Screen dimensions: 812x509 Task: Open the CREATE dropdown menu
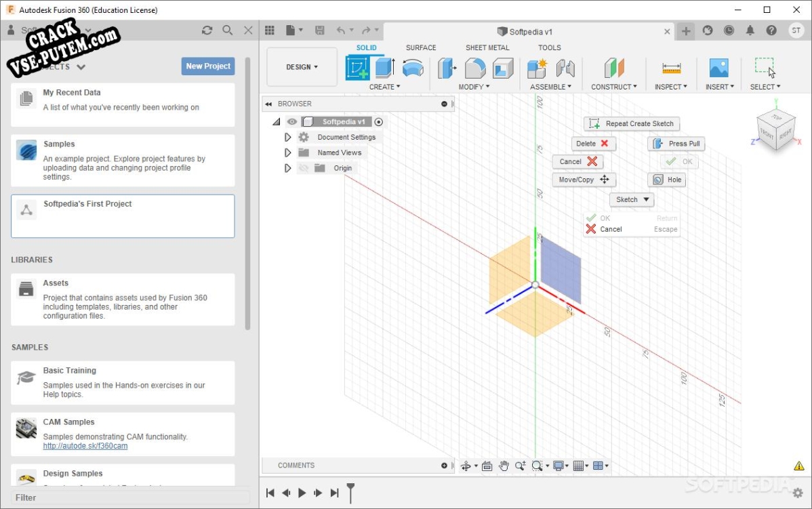point(384,87)
